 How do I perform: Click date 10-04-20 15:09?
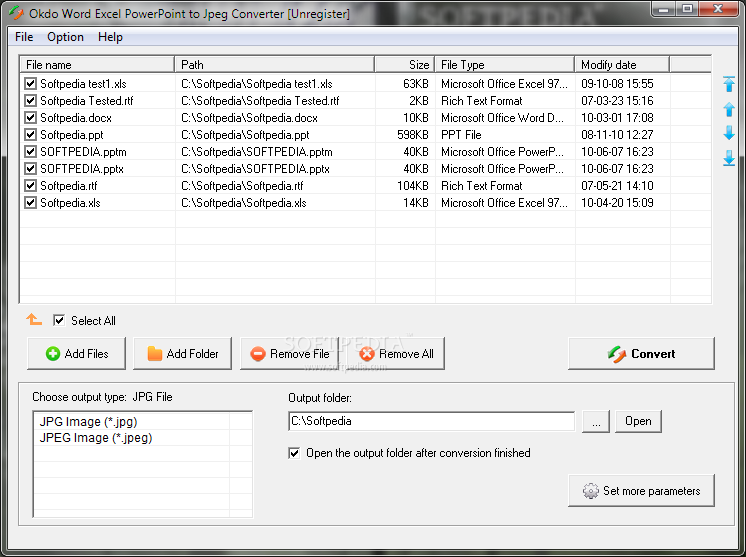point(617,203)
